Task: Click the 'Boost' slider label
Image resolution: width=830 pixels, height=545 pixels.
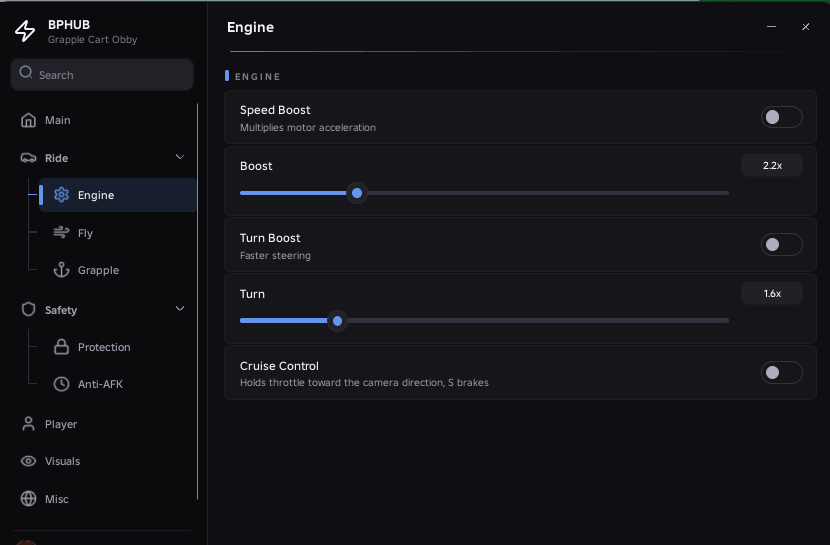Action: pos(256,166)
